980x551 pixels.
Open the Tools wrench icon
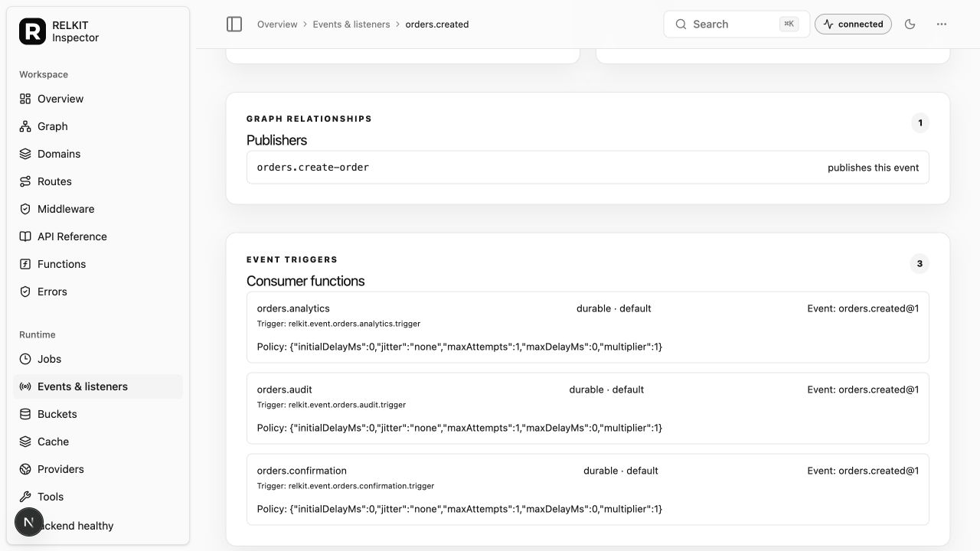(x=25, y=497)
